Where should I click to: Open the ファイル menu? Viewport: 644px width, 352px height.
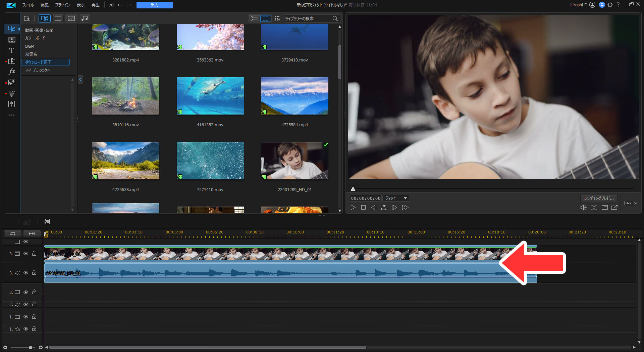(x=28, y=5)
